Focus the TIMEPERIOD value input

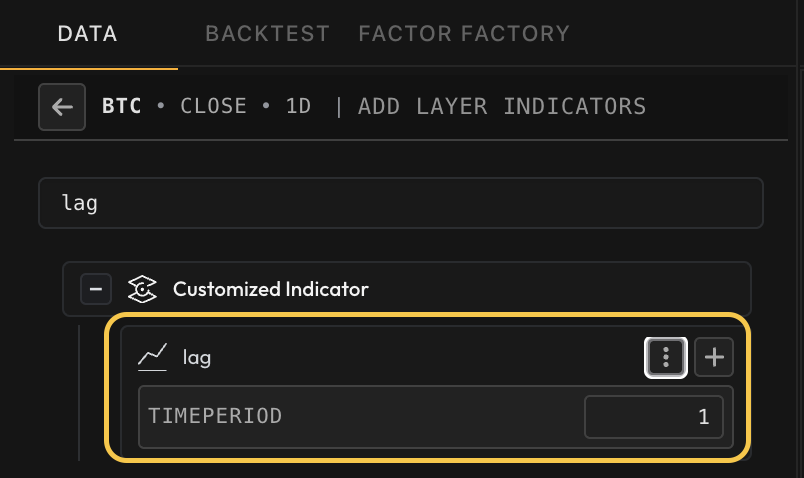(x=653, y=416)
